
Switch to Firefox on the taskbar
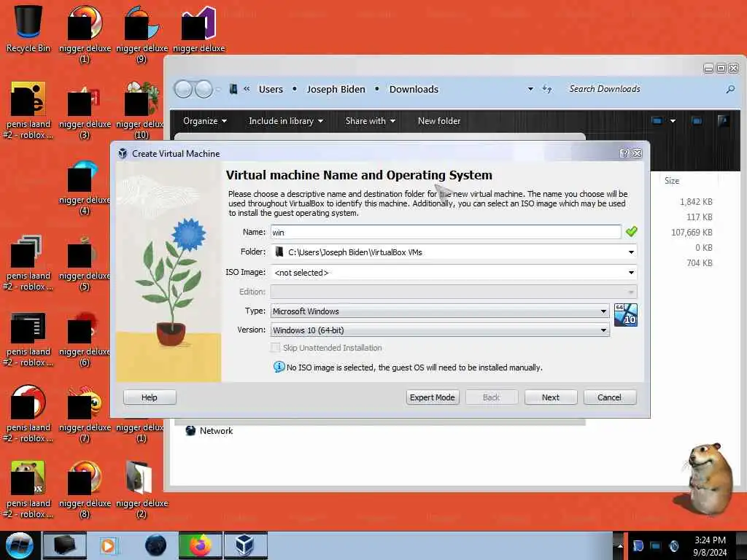coord(201,545)
